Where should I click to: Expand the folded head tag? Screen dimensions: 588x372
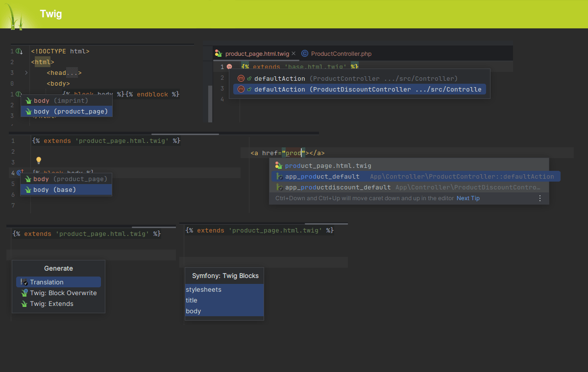[26, 73]
